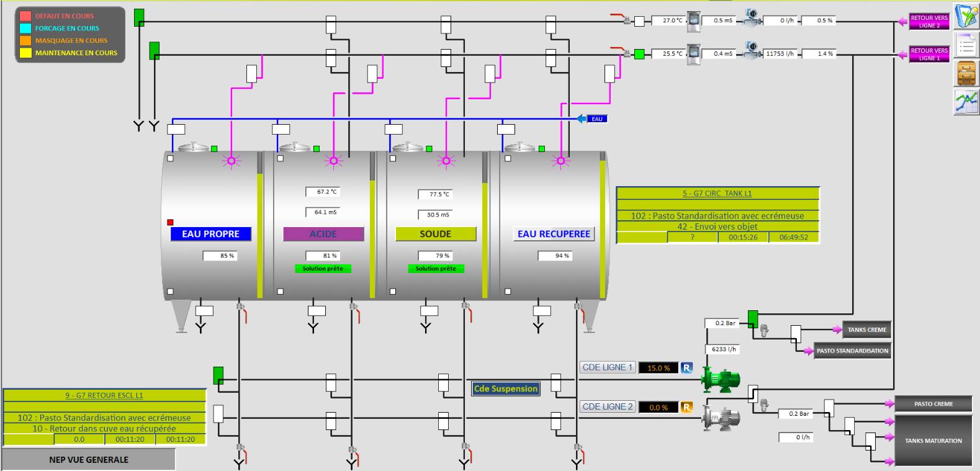Select the grey CDE LIGNE 2 pump

tap(721, 418)
